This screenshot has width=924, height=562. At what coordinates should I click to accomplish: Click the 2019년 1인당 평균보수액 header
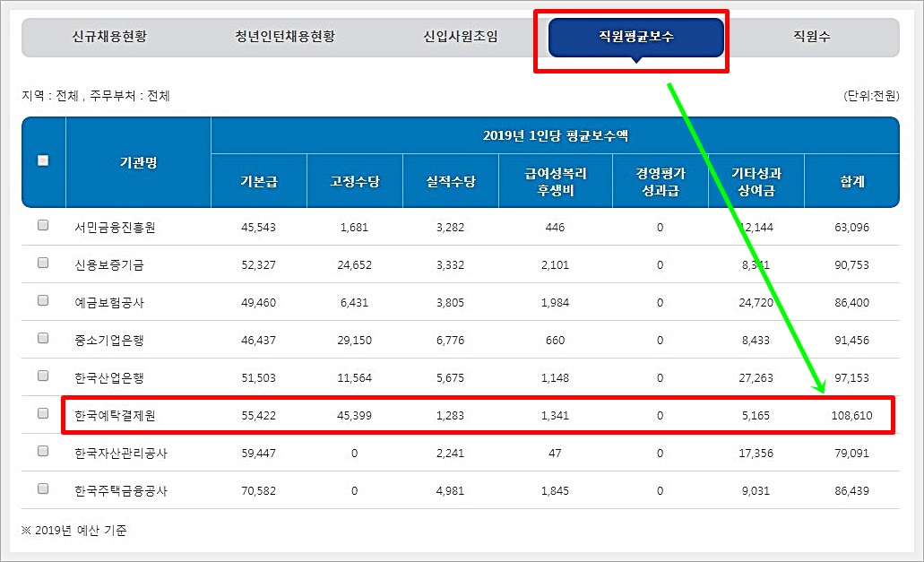pyautogui.click(x=555, y=136)
